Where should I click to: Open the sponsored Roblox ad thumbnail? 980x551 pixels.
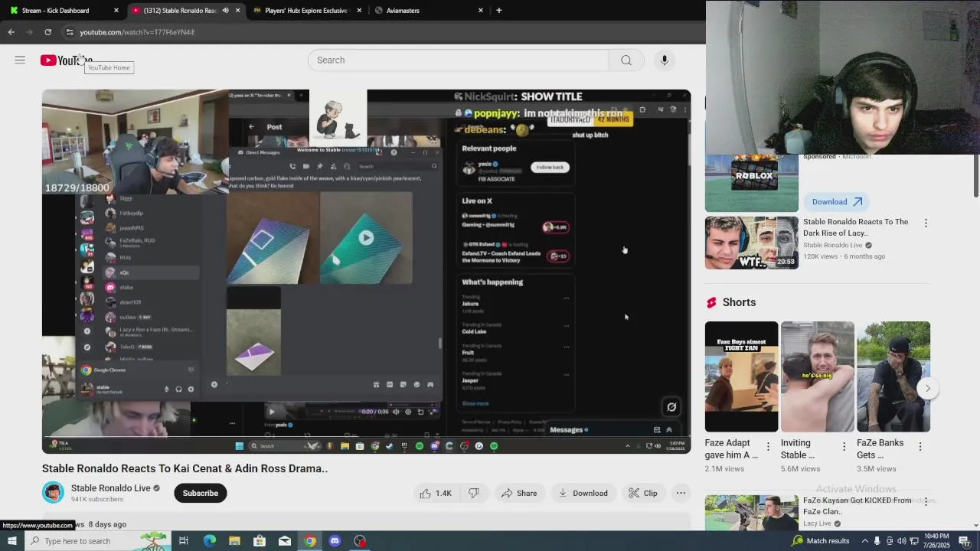pos(752,183)
